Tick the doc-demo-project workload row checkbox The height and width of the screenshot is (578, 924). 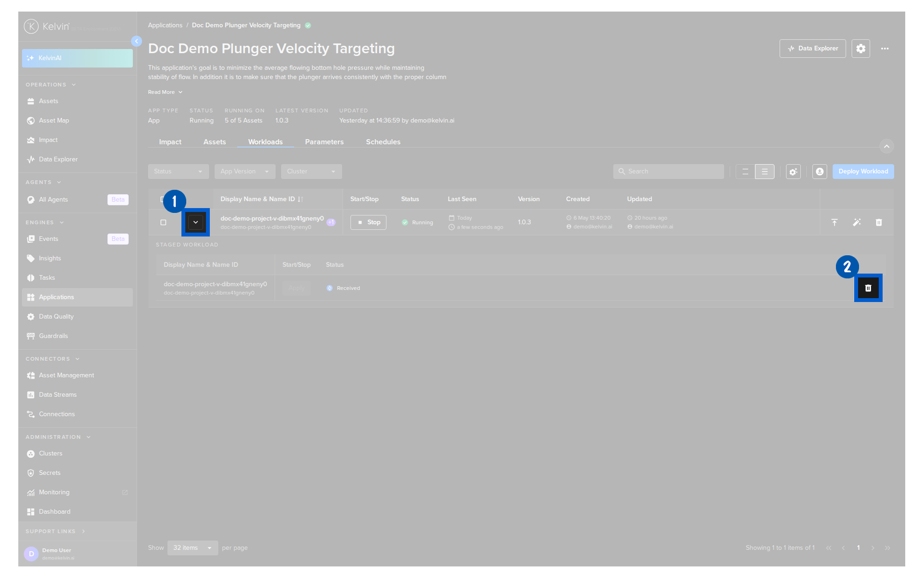coord(163,223)
